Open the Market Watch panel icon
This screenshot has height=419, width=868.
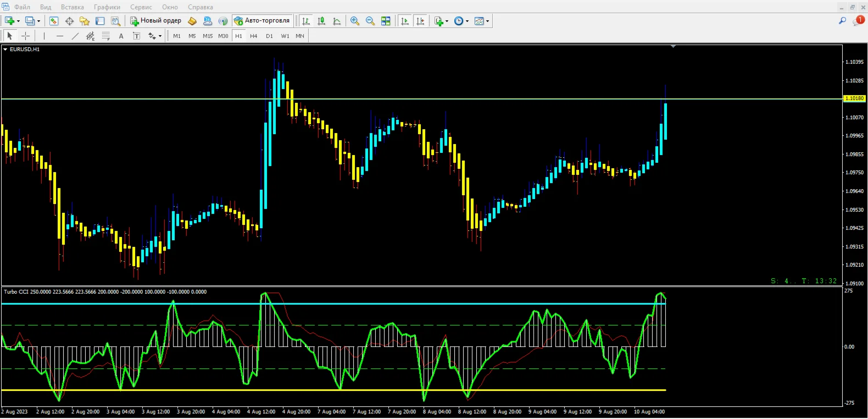tap(54, 21)
